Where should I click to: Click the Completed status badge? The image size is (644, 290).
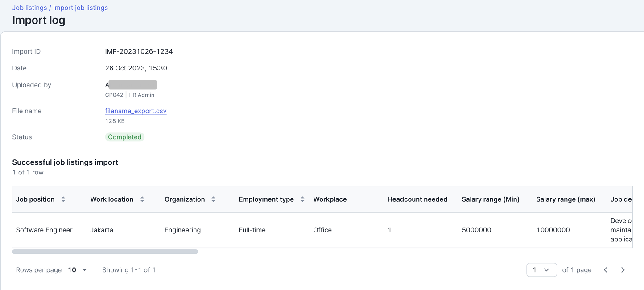pyautogui.click(x=125, y=137)
